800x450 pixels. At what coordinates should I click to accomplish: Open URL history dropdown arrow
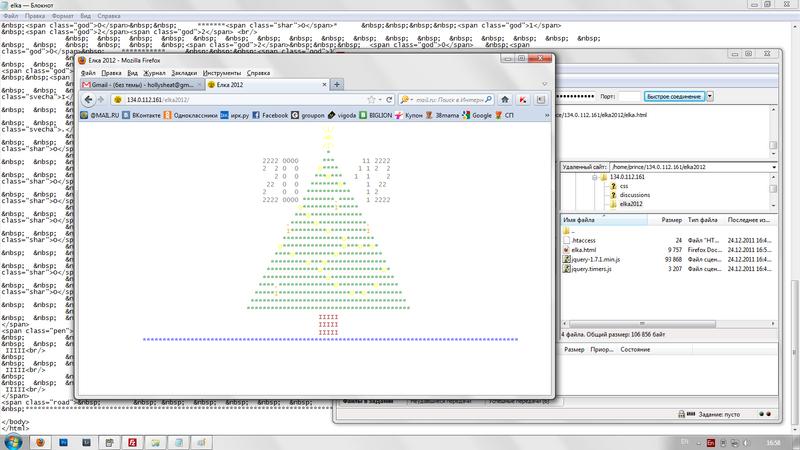tap(380, 99)
